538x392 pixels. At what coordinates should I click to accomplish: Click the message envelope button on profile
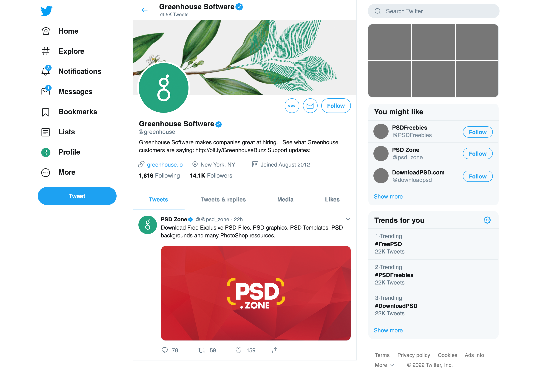(x=310, y=106)
